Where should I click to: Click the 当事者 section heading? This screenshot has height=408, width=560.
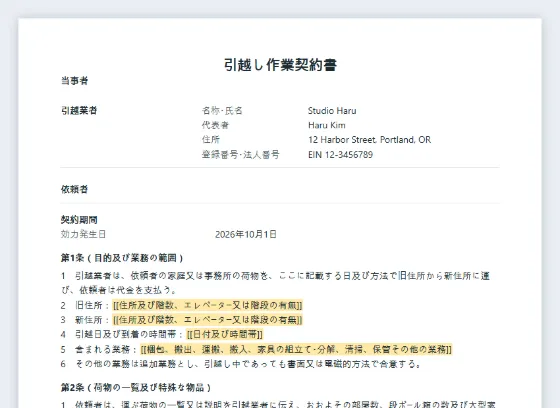[75, 81]
